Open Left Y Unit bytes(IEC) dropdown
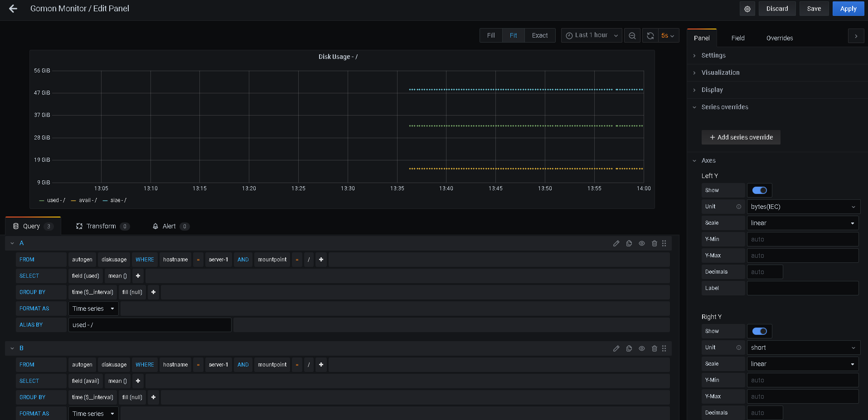Screen dimensions: 868x420 point(804,207)
